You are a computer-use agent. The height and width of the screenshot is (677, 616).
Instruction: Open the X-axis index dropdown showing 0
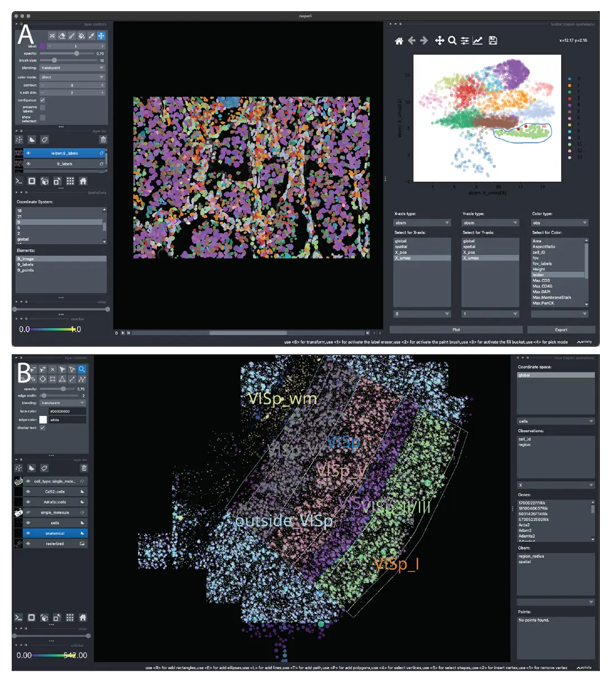click(422, 314)
